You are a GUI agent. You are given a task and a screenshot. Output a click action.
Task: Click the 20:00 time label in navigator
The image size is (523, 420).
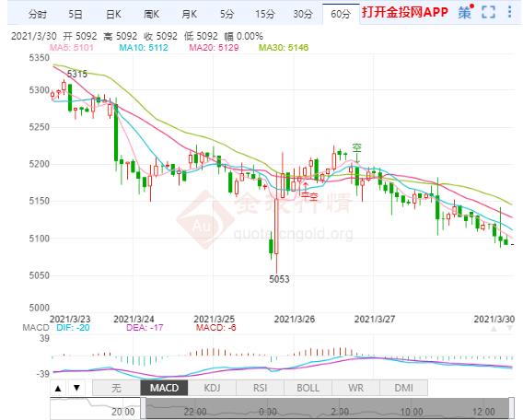pyautogui.click(x=123, y=412)
